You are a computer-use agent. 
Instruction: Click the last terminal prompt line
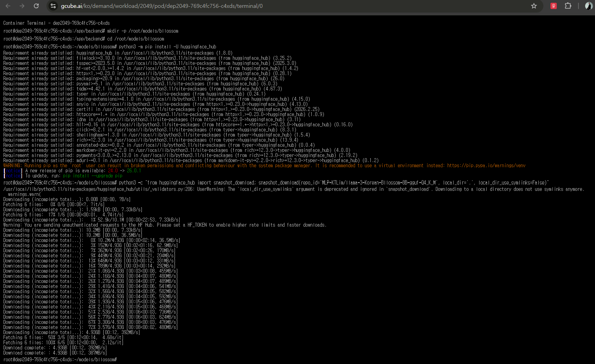[60, 359]
